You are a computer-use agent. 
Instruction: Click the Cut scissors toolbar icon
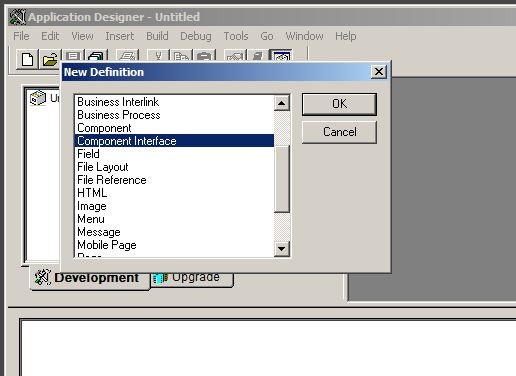tap(158, 55)
